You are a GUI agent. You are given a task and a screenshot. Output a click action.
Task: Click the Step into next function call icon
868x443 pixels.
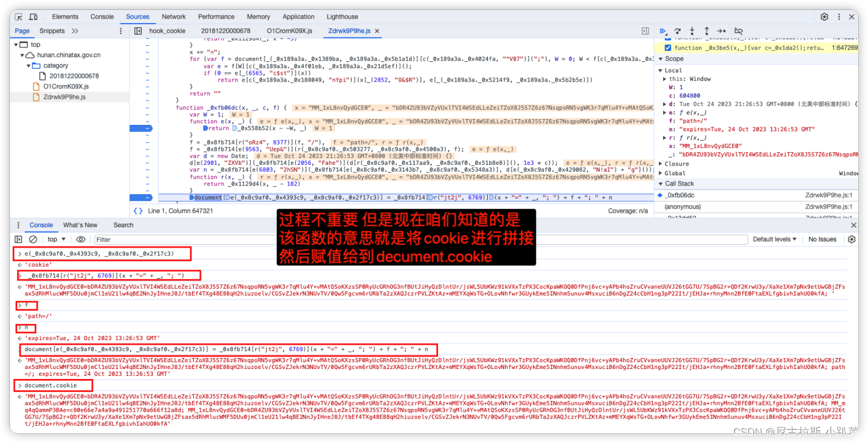click(691, 31)
